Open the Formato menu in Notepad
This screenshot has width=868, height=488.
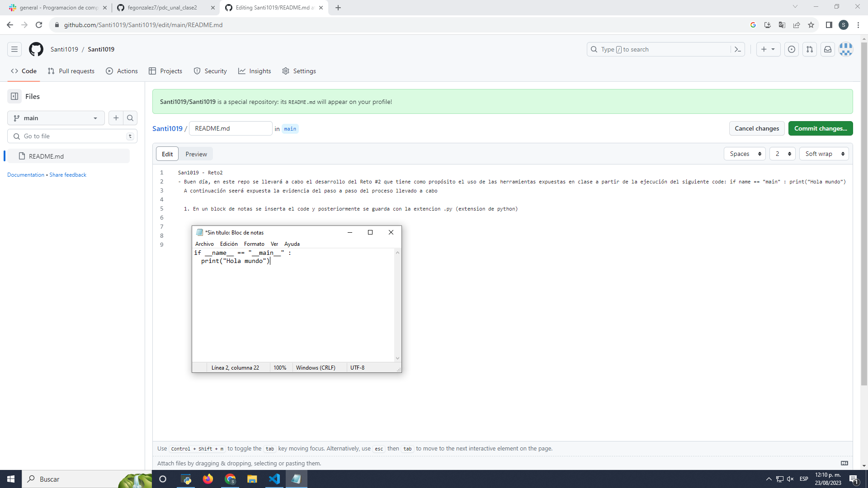click(x=254, y=244)
